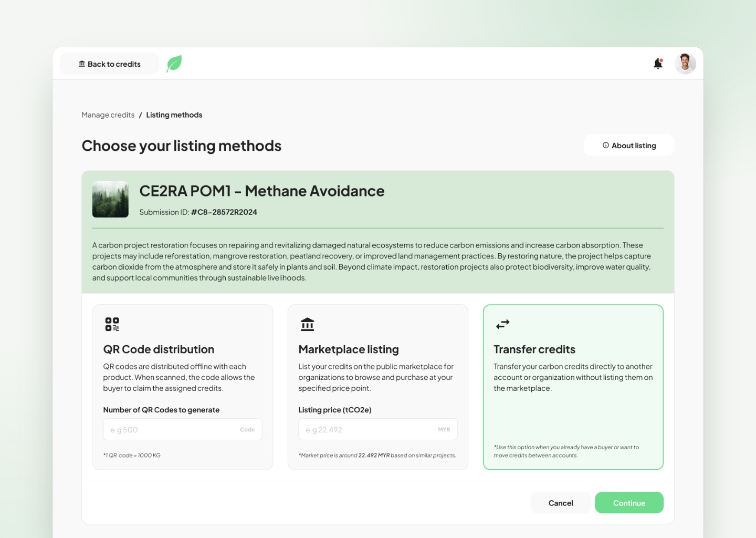The width and height of the screenshot is (756, 538).
Task: Click submission ID #C8-28572R2024
Action: coord(224,212)
